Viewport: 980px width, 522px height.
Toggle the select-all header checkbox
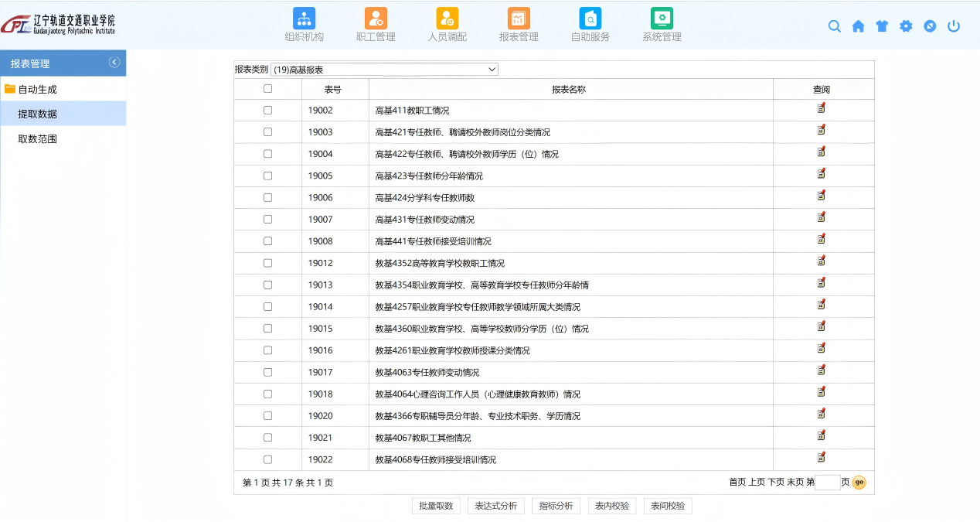point(267,89)
